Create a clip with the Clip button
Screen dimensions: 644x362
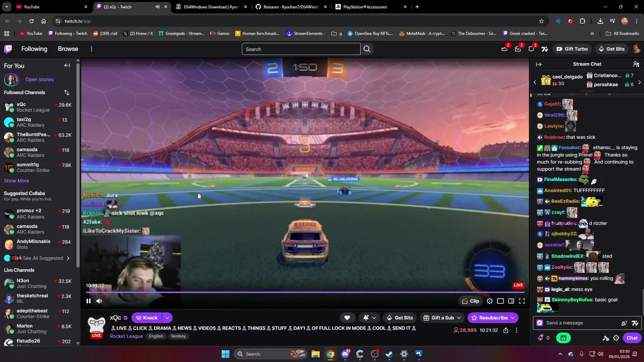click(470, 301)
